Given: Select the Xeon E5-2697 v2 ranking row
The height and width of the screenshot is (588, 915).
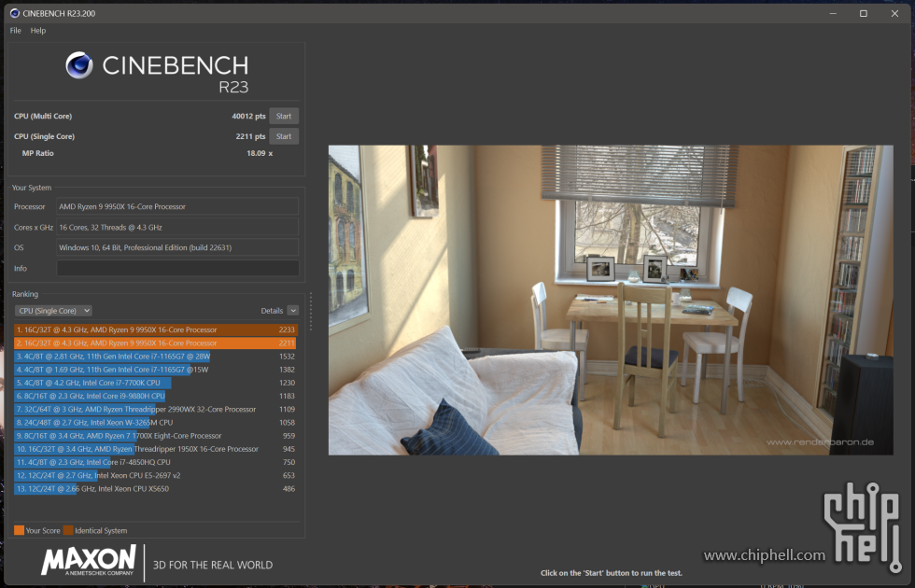Looking at the screenshot, I should pyautogui.click(x=156, y=475).
